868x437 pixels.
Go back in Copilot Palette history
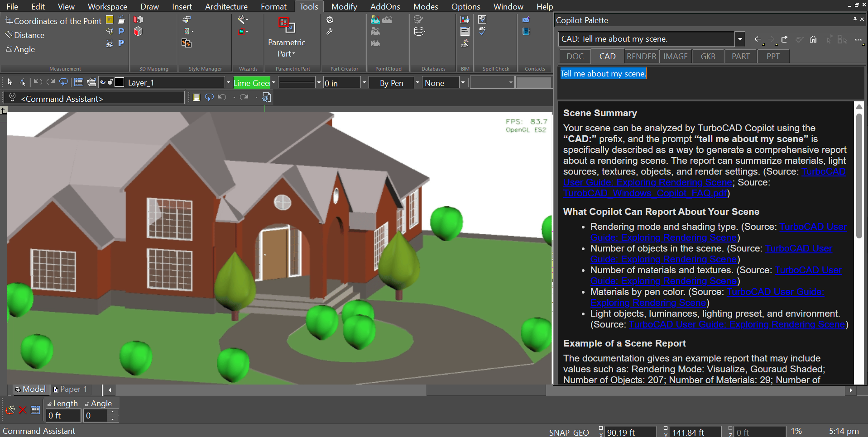(x=758, y=39)
